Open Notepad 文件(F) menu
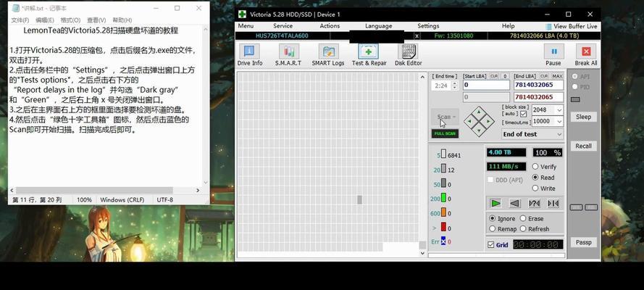This screenshot has width=644, height=290. tap(20, 20)
